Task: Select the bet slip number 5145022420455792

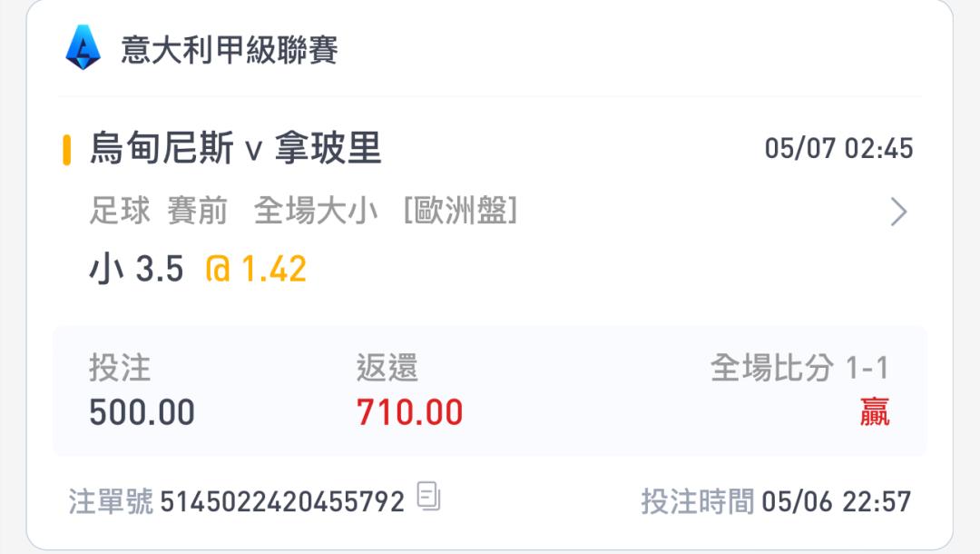Action: coord(282,501)
